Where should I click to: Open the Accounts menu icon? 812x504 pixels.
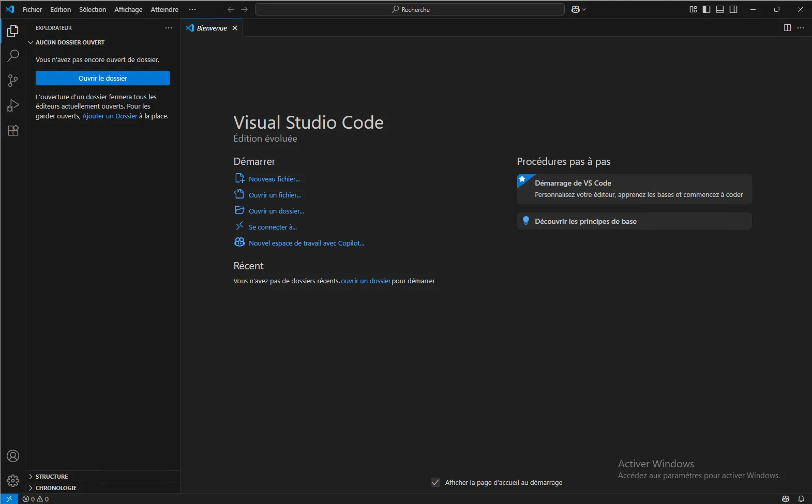13,456
